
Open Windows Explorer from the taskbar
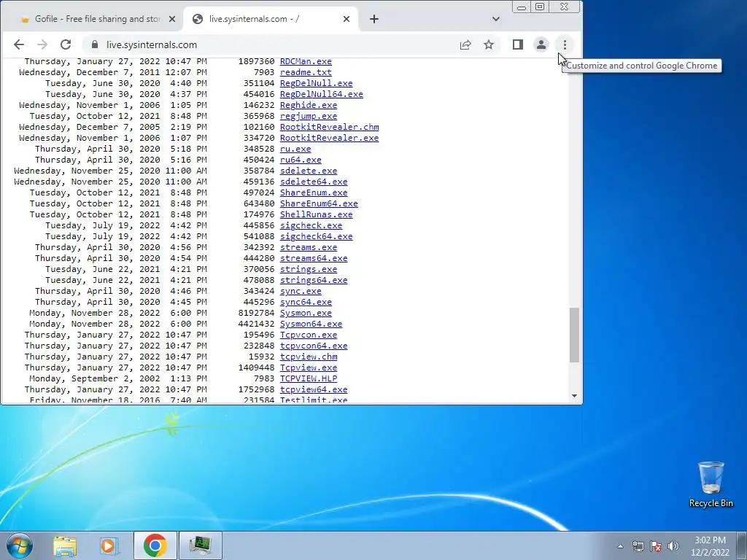pos(65,545)
